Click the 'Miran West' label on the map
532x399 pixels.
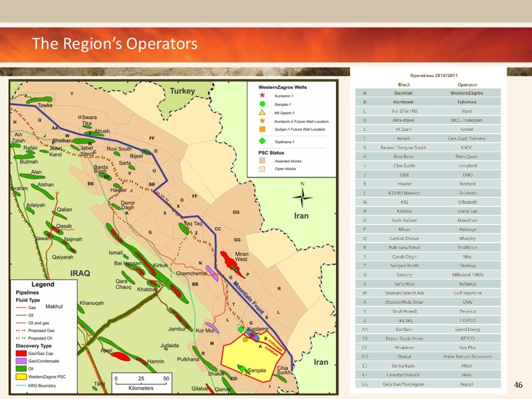click(x=241, y=257)
